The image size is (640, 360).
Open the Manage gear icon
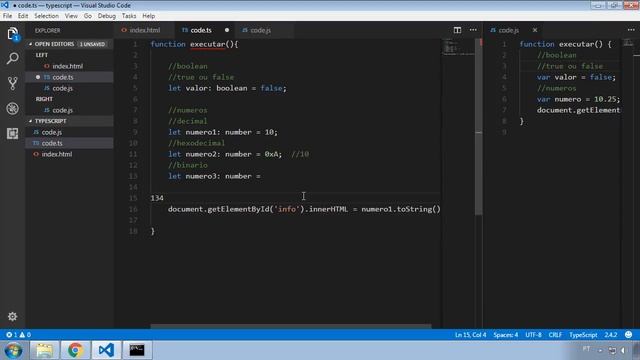pyautogui.click(x=12, y=316)
